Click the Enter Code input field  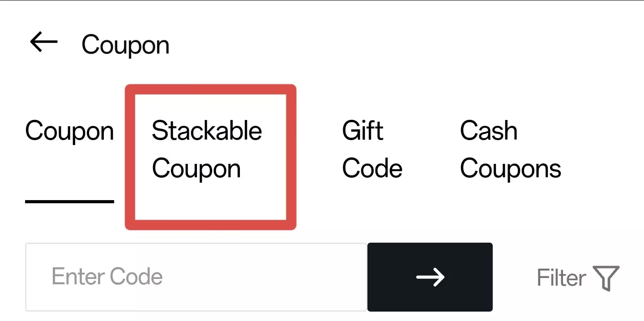click(x=196, y=277)
